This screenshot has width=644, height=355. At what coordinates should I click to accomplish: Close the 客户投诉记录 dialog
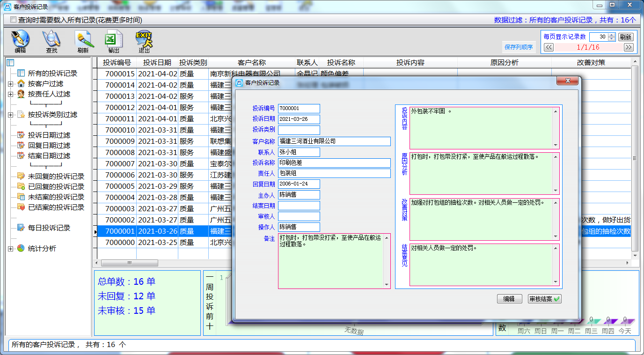pyautogui.click(x=567, y=81)
